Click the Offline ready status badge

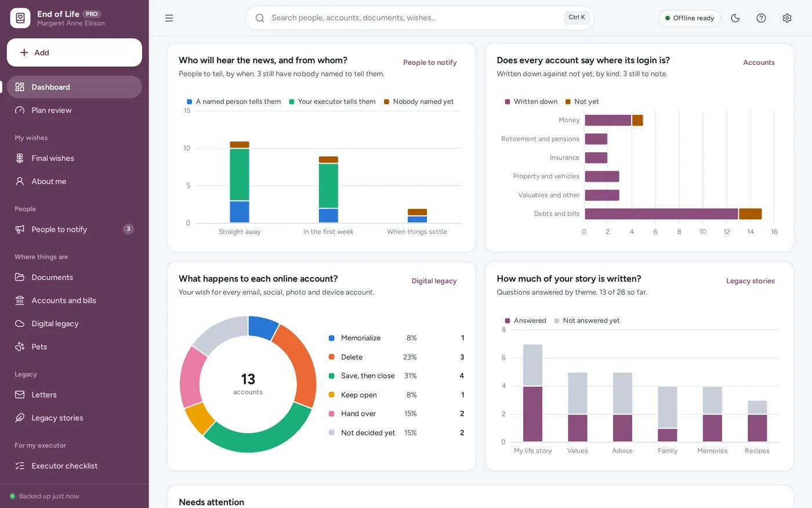(x=690, y=18)
